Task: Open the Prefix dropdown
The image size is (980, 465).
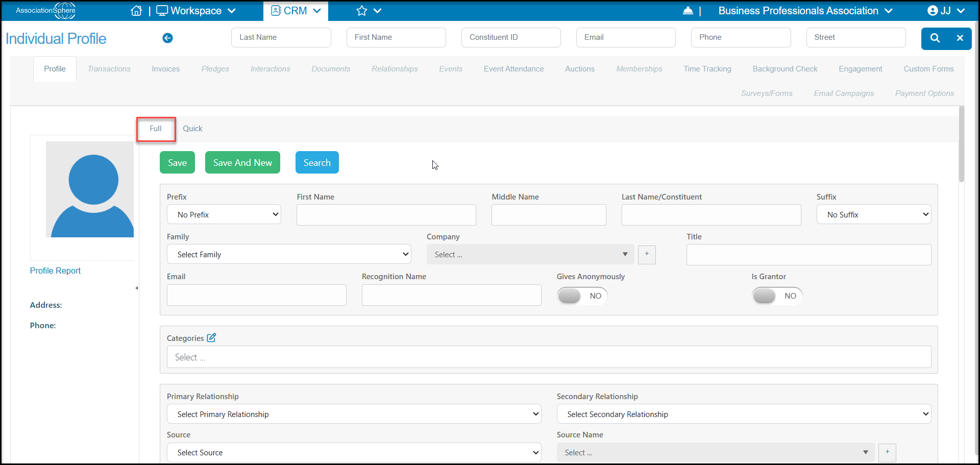Action: 224,214
